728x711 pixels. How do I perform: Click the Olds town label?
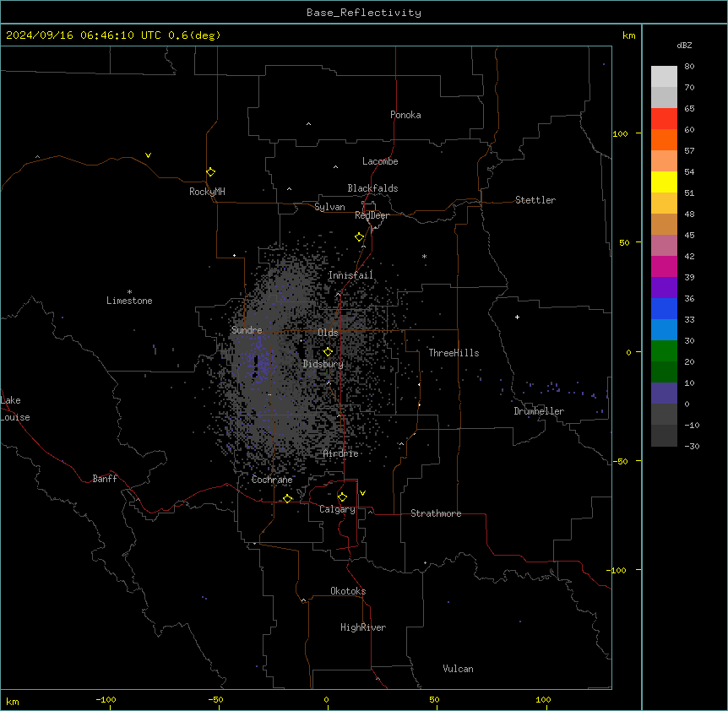pos(328,333)
